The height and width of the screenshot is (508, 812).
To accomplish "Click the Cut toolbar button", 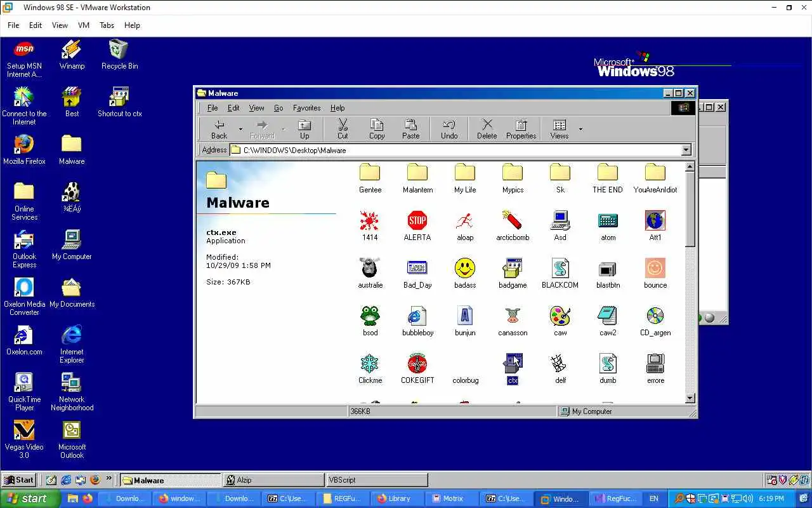I will [343, 129].
